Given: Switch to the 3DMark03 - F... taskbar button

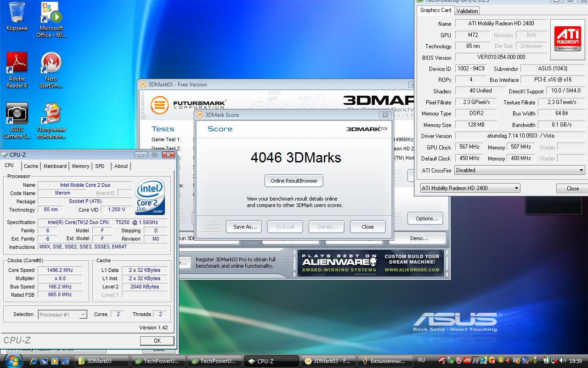Looking at the screenshot, I should pos(328,361).
